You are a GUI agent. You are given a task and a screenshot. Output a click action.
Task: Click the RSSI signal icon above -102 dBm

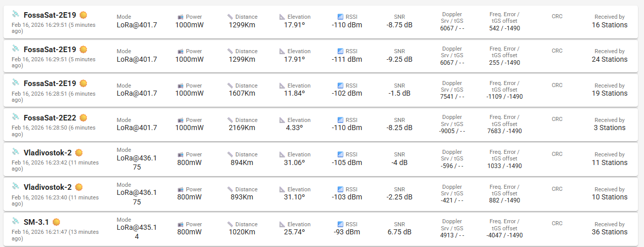pos(340,86)
